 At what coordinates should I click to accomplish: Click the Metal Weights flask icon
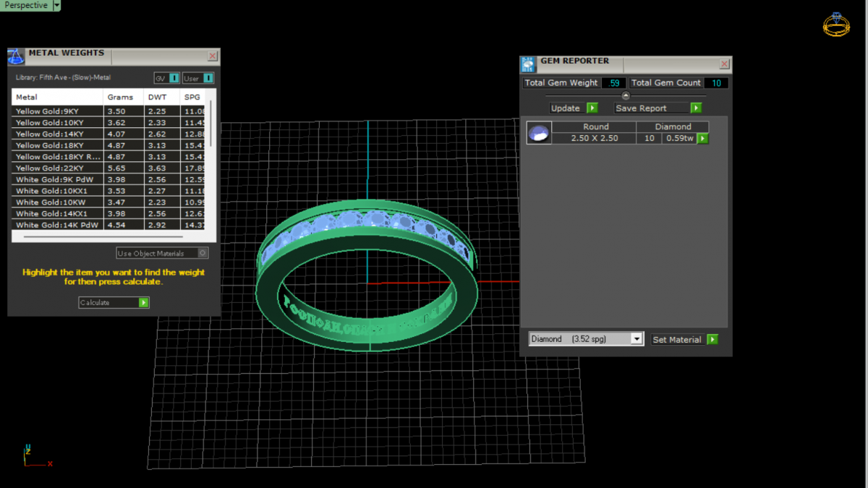[x=16, y=57]
